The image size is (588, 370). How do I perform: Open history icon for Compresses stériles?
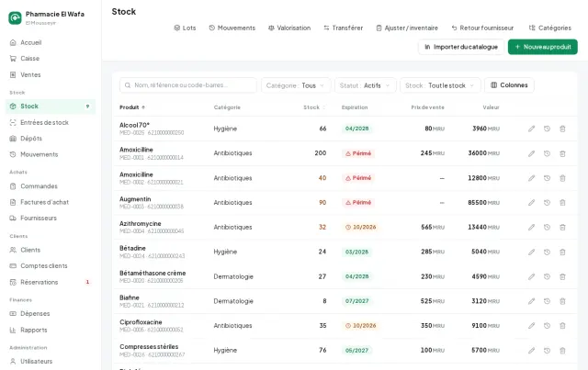(548, 351)
